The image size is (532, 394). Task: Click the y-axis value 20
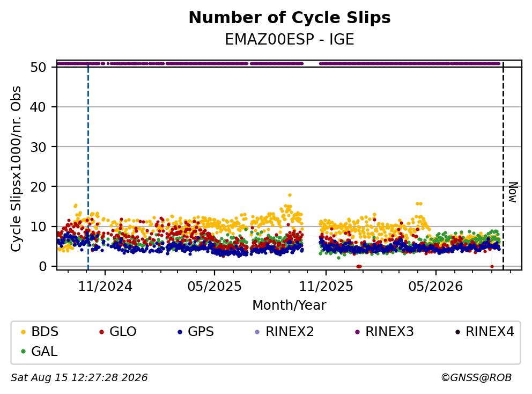38,186
